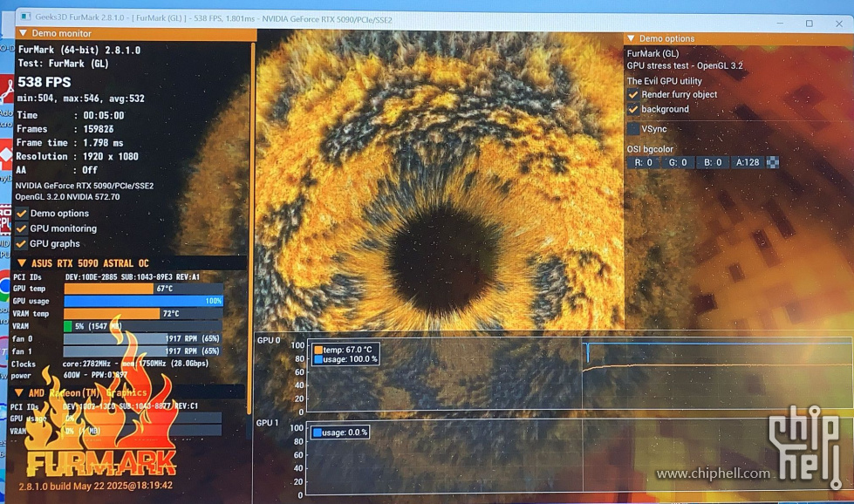Disable Render furry object checkbox
The width and height of the screenshot is (854, 504).
pos(633,94)
